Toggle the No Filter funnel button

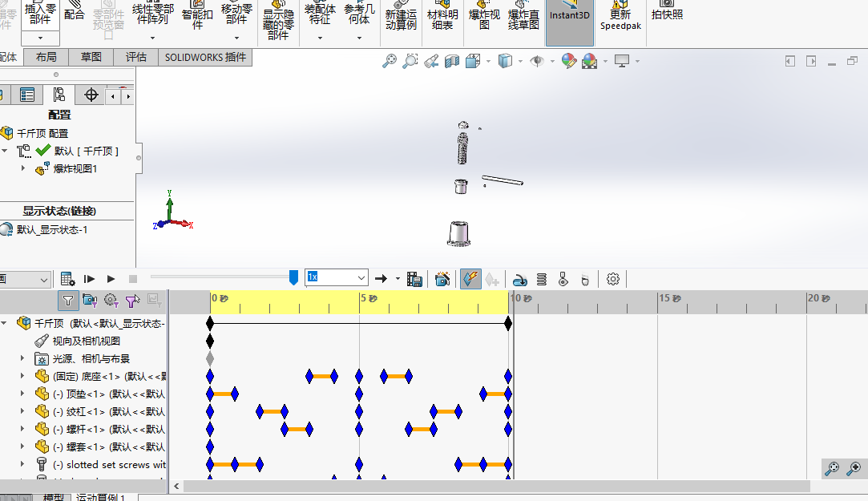pos(67,301)
